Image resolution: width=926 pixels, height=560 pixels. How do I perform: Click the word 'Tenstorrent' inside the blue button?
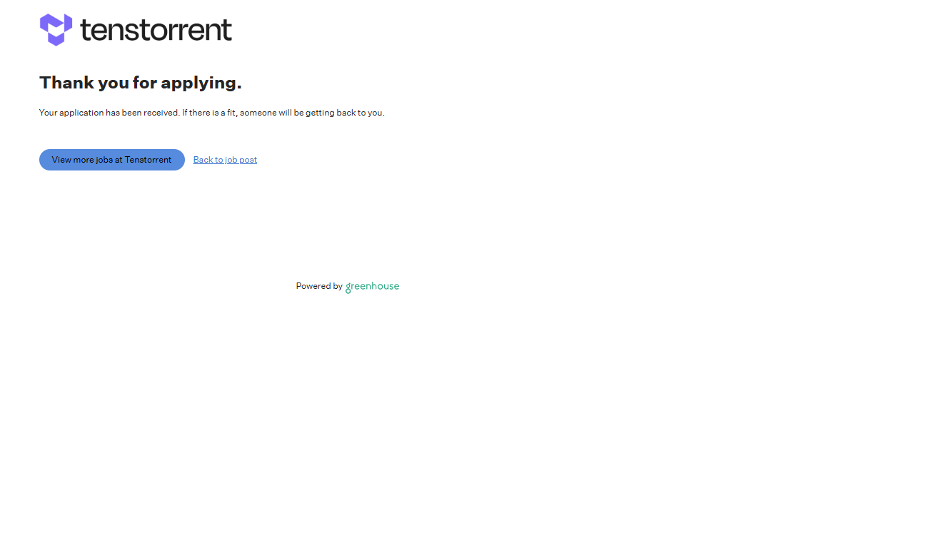(x=148, y=160)
